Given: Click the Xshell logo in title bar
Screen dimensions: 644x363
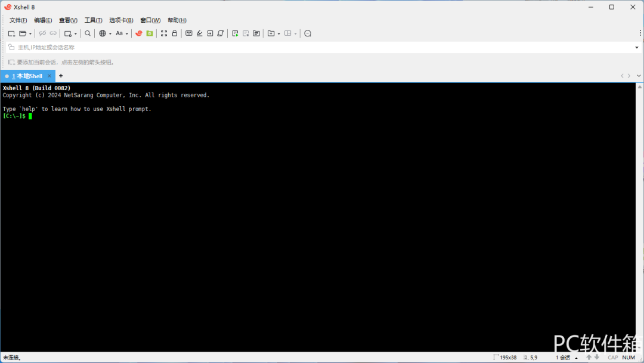Looking at the screenshot, I should (x=7, y=7).
